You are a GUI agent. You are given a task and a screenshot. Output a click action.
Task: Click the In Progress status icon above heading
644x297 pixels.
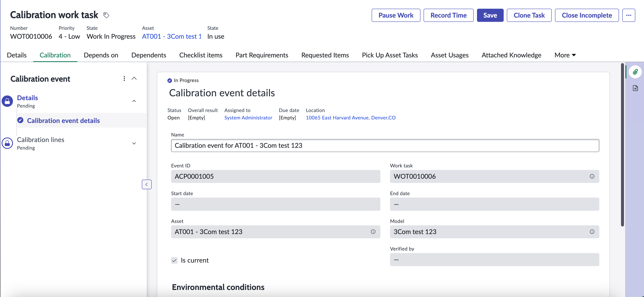click(169, 80)
